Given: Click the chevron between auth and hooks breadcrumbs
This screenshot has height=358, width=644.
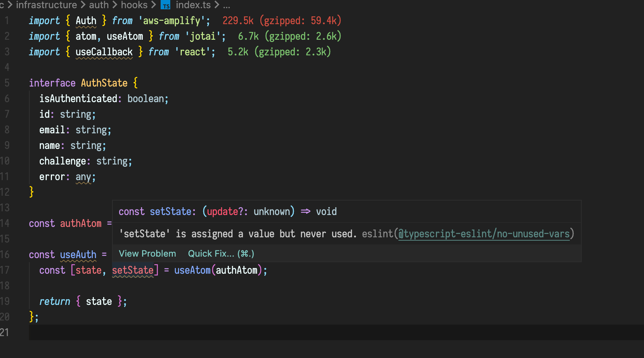Looking at the screenshot, I should [114, 5].
